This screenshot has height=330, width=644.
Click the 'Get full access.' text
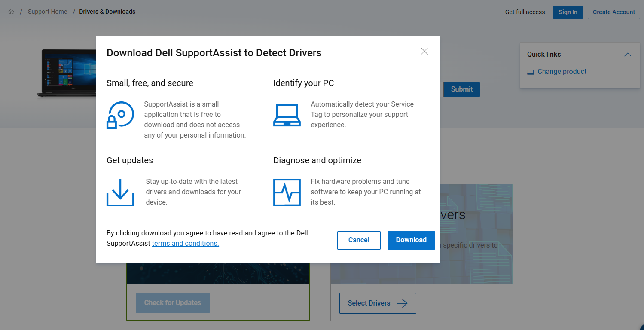click(x=526, y=12)
